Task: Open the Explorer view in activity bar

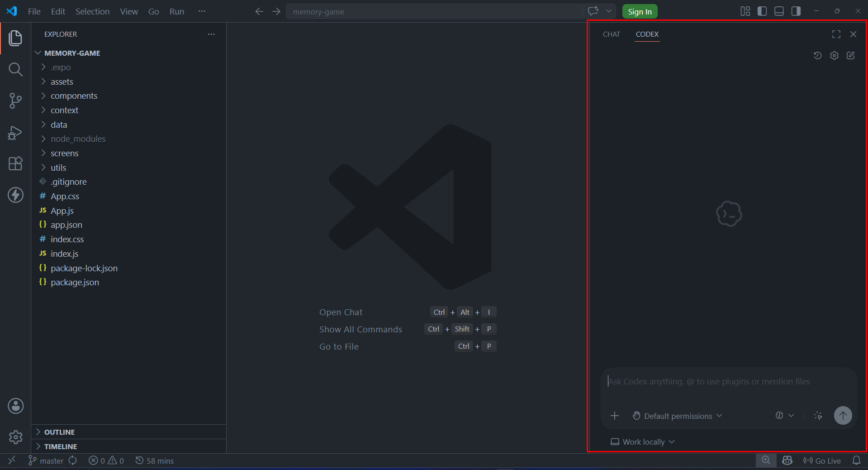Action: click(15, 38)
